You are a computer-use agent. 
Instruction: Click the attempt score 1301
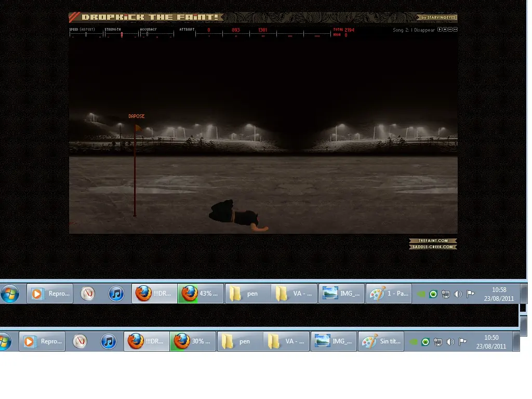point(262,30)
